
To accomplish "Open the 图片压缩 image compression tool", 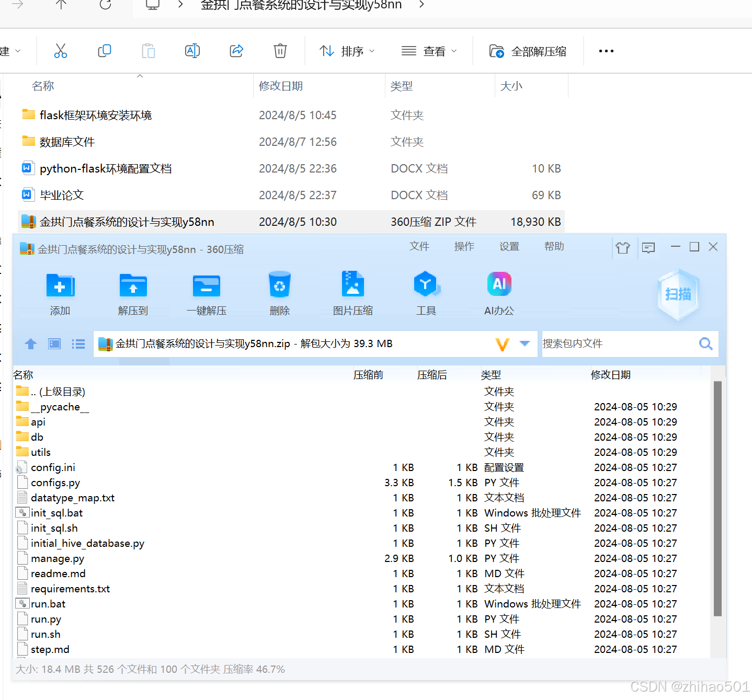I will tap(352, 285).
